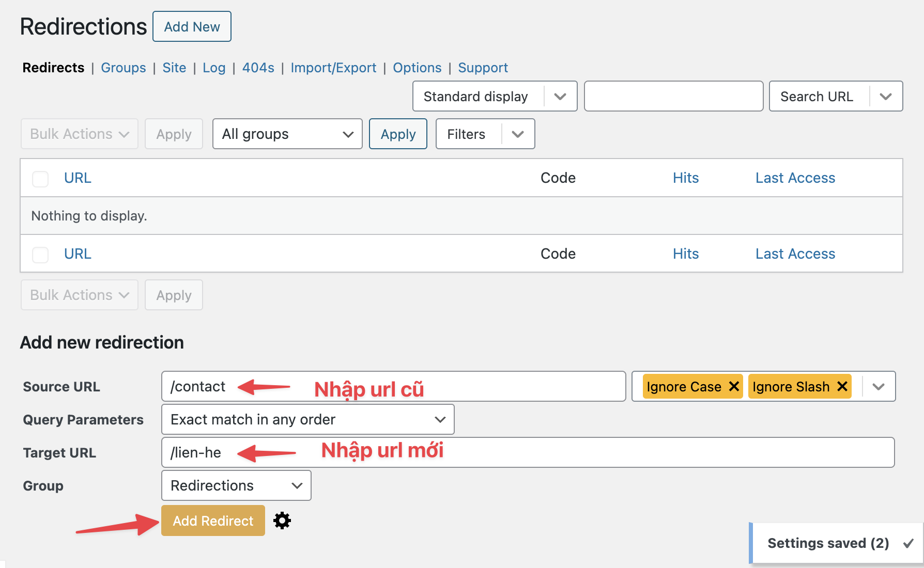
Task: Tick the select-all checkbox in table header
Action: click(40, 179)
